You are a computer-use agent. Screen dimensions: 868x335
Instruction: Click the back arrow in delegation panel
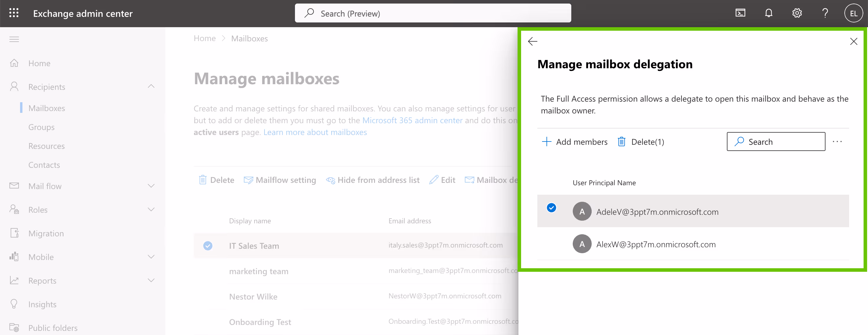coord(533,41)
